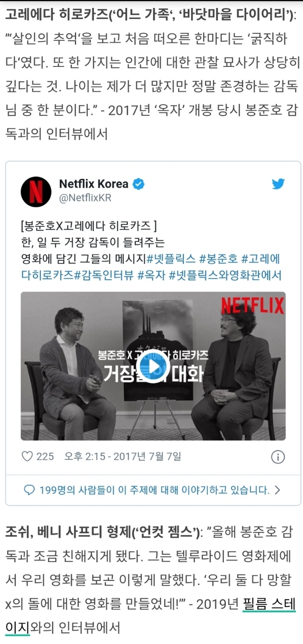Open the #넷플릭스 hashtag

pos(171,258)
